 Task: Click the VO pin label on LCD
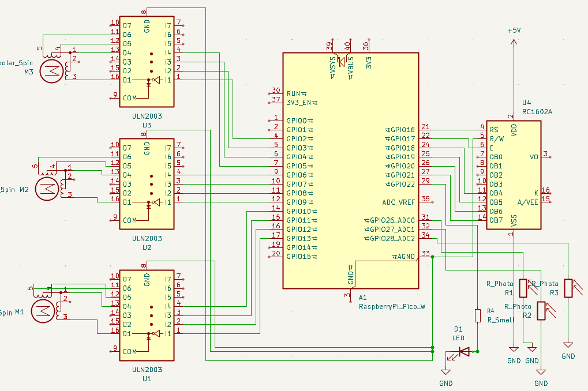click(x=534, y=157)
